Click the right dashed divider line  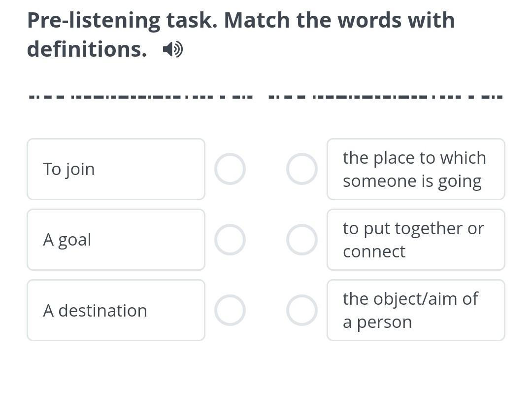coord(385,96)
